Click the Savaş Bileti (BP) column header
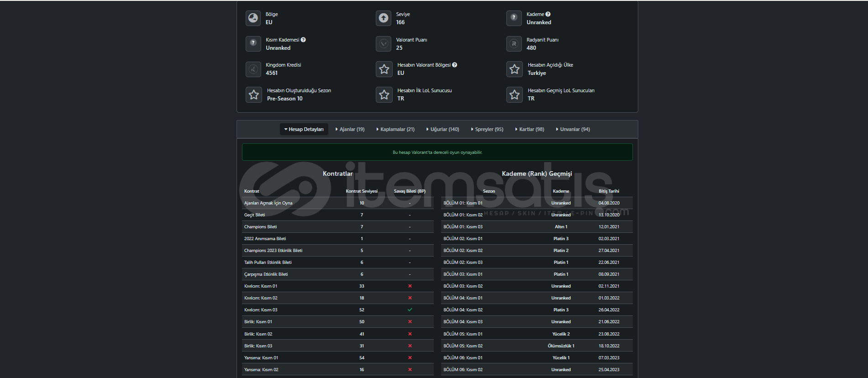 point(410,191)
